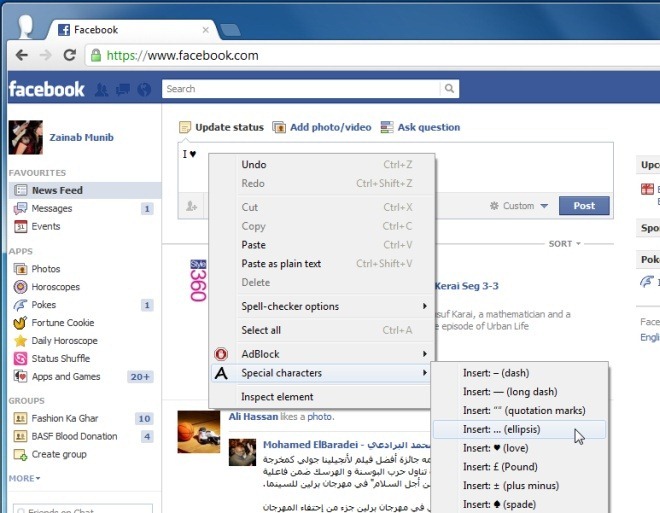The image size is (660, 513).
Task: Insert plus minus symbol
Action: tap(519, 486)
